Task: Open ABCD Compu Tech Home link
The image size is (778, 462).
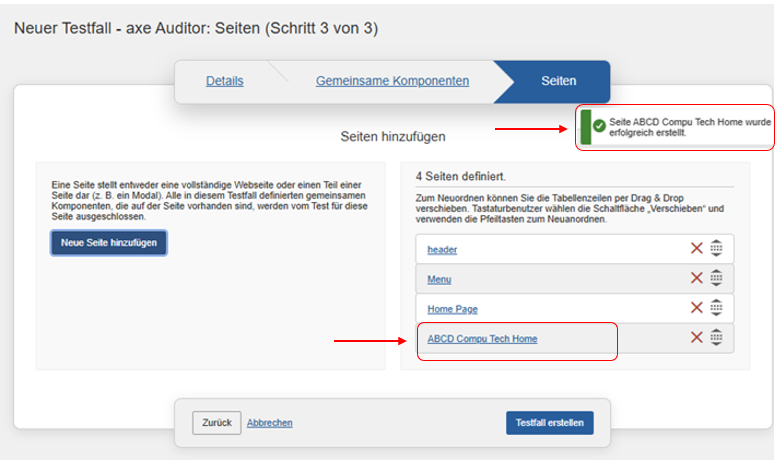Action: coord(481,339)
